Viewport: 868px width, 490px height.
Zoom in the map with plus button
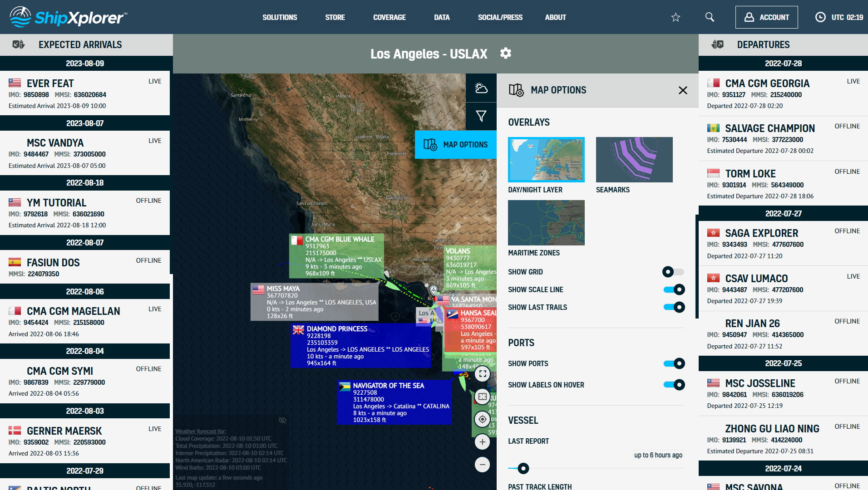(x=482, y=442)
